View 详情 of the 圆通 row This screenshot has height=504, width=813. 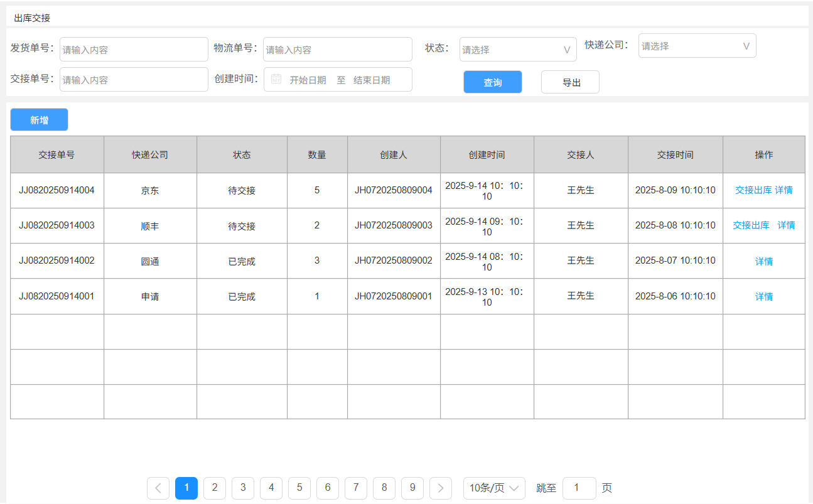pyautogui.click(x=764, y=262)
